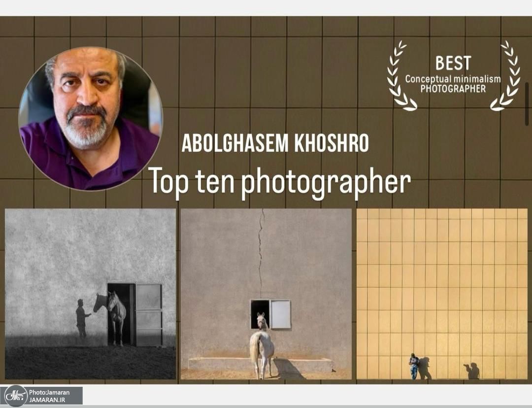Click the person leaning against the yellow wall
Screen dimensions: 532x408
click(x=413, y=366)
